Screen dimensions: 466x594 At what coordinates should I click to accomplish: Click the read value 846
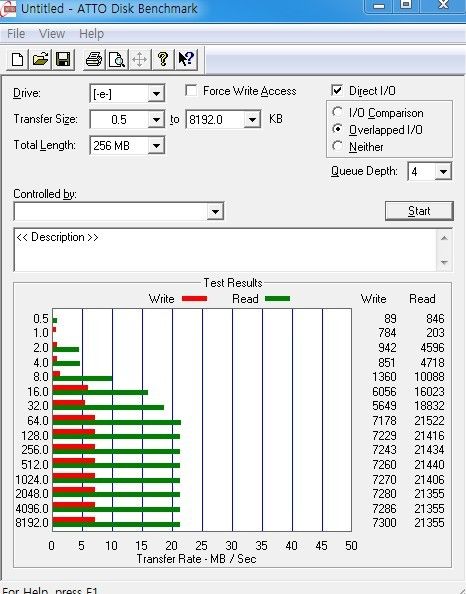435,319
